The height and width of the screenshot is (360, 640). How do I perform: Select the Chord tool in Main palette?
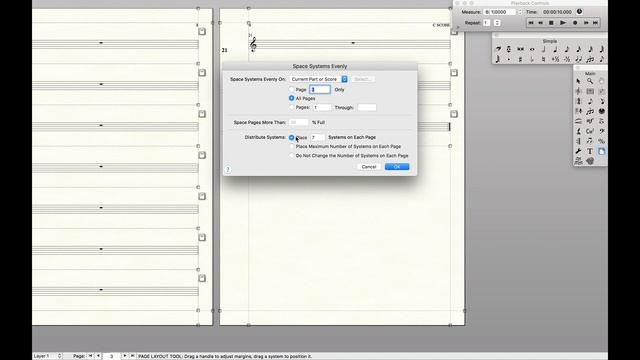pyautogui.click(x=590, y=131)
